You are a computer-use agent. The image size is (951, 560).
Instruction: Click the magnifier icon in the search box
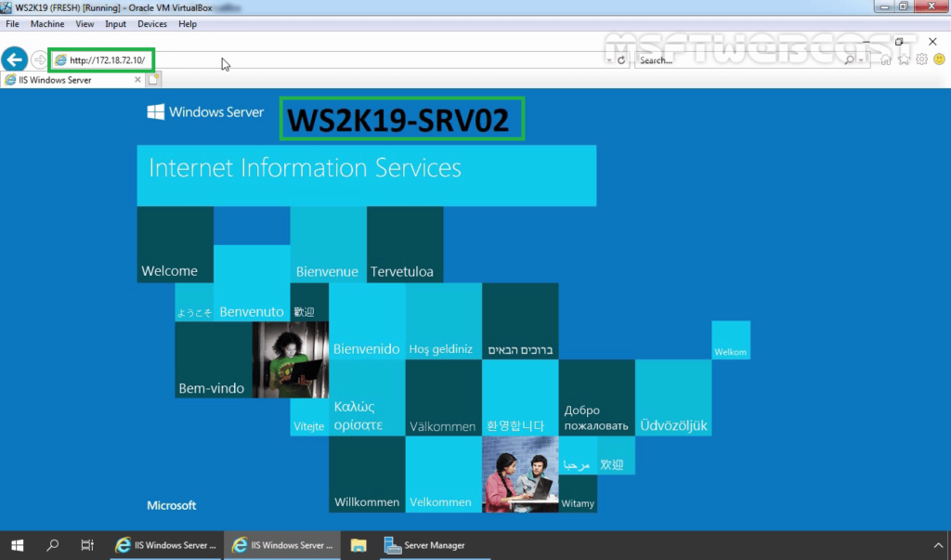[849, 60]
